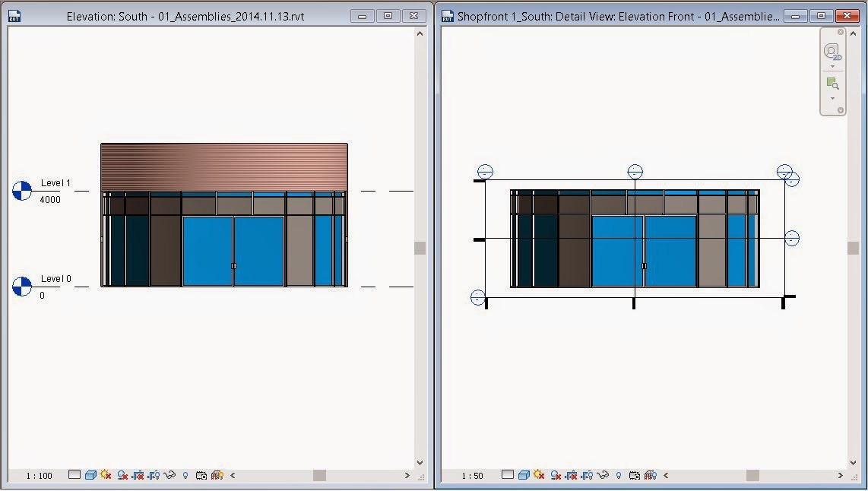
Task: Open Visual Style options in the South elevation view
Action: click(x=90, y=475)
